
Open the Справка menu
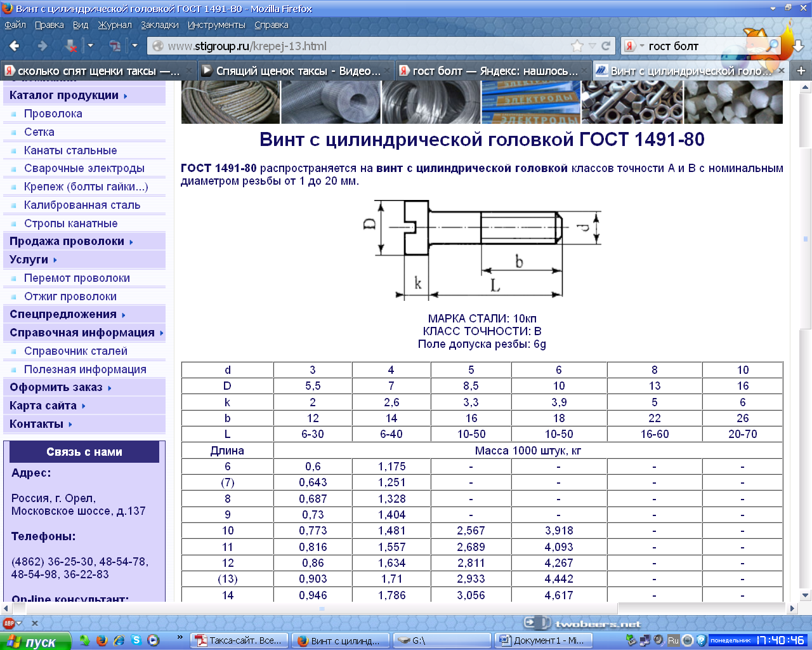[272, 25]
